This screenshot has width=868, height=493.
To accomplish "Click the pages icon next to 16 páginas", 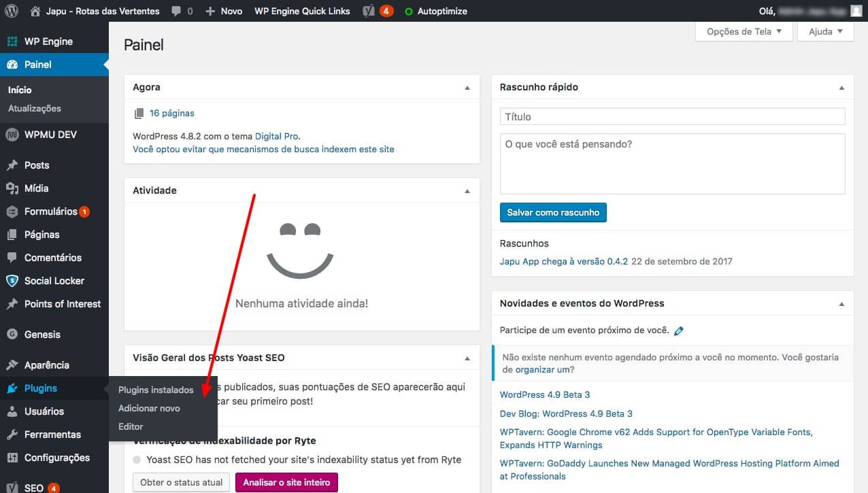I will point(139,114).
